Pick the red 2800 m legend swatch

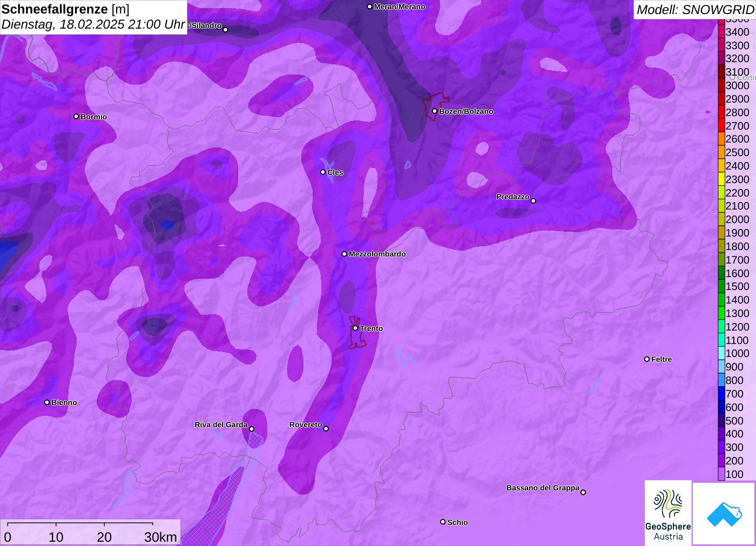tap(721, 112)
